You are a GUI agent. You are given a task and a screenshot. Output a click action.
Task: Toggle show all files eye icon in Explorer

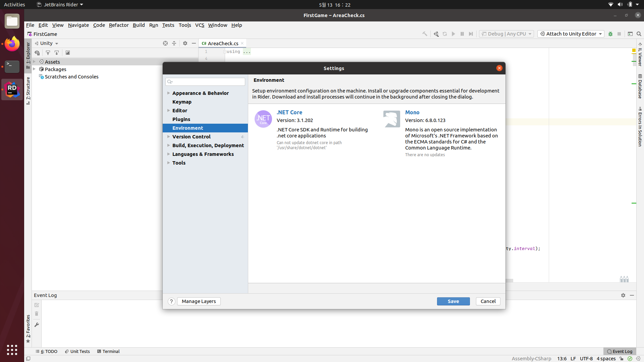[37, 53]
